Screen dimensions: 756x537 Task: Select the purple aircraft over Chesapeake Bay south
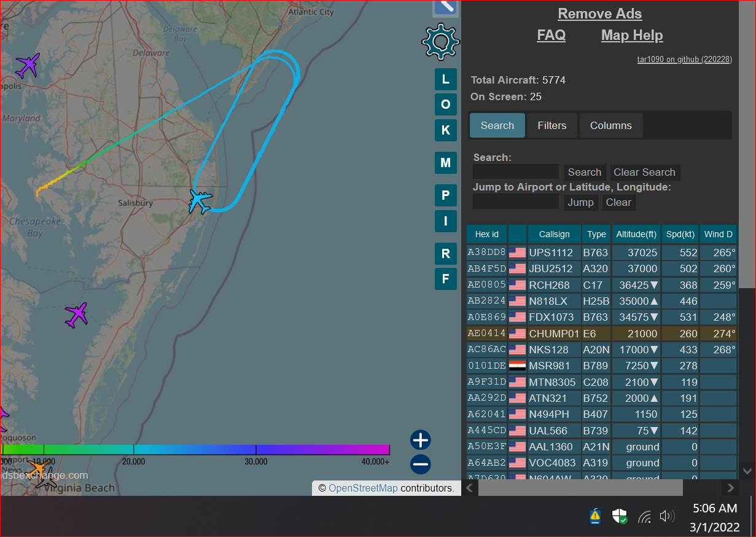[x=77, y=315]
